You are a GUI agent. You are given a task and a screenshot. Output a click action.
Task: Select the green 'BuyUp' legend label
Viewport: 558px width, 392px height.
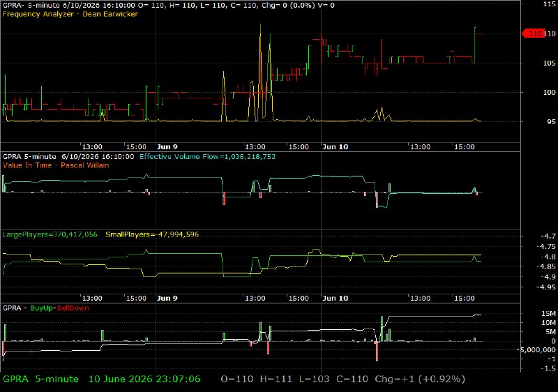[x=42, y=308]
